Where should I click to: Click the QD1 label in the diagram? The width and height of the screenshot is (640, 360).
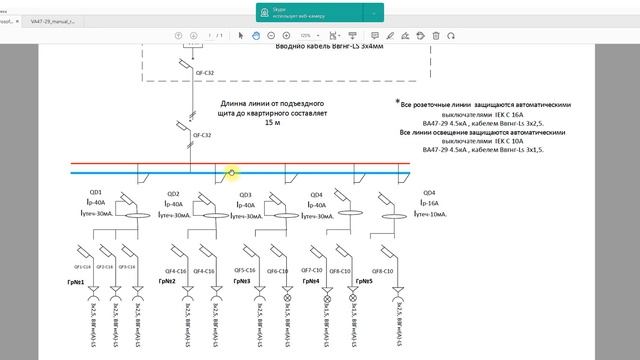click(x=96, y=192)
